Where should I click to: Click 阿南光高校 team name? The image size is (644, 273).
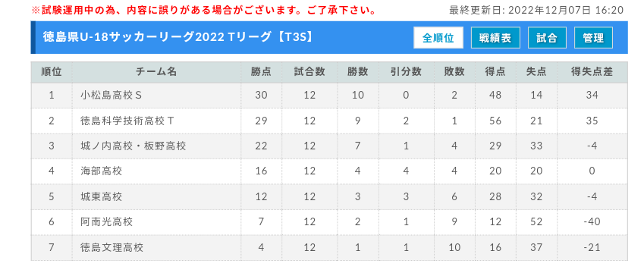coord(107,222)
